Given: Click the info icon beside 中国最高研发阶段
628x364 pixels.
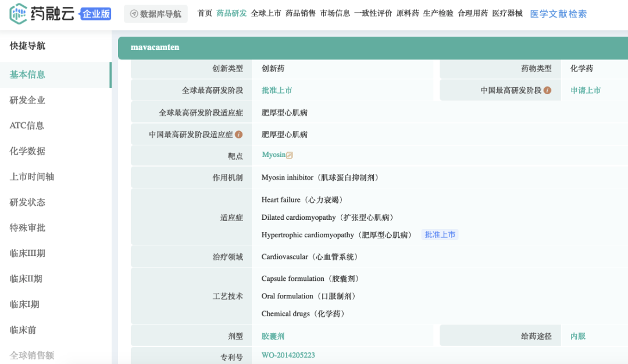Looking at the screenshot, I should 547,91.
